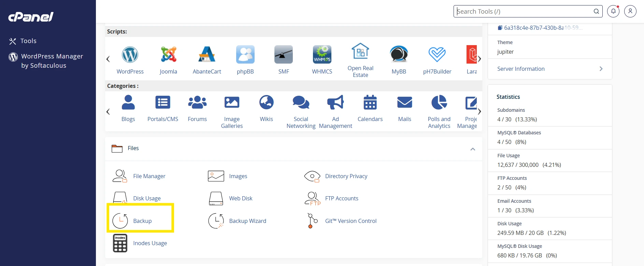Open the MyBB script icon
Viewport: 644px width, 266px height.
tap(399, 54)
